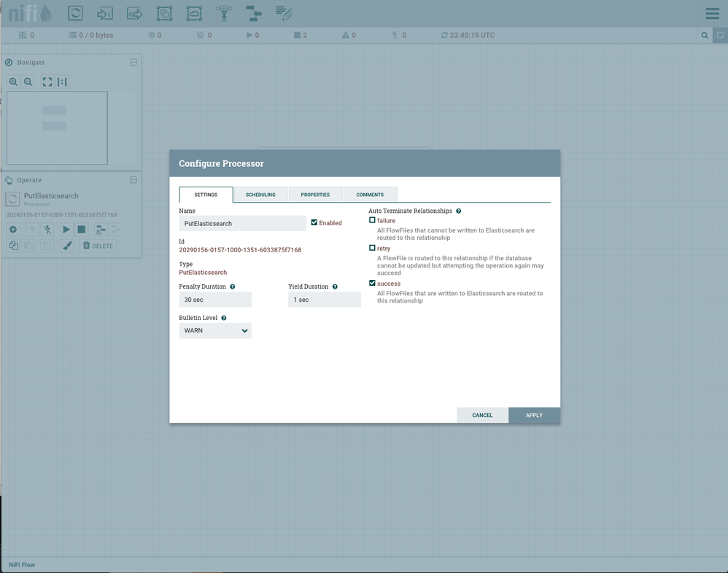This screenshot has width=728, height=573.
Task: Open the Bulletin Level WARN dropdown
Action: 215,331
